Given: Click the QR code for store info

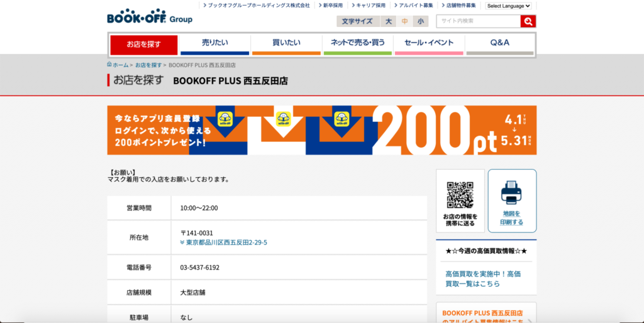Looking at the screenshot, I should [460, 195].
